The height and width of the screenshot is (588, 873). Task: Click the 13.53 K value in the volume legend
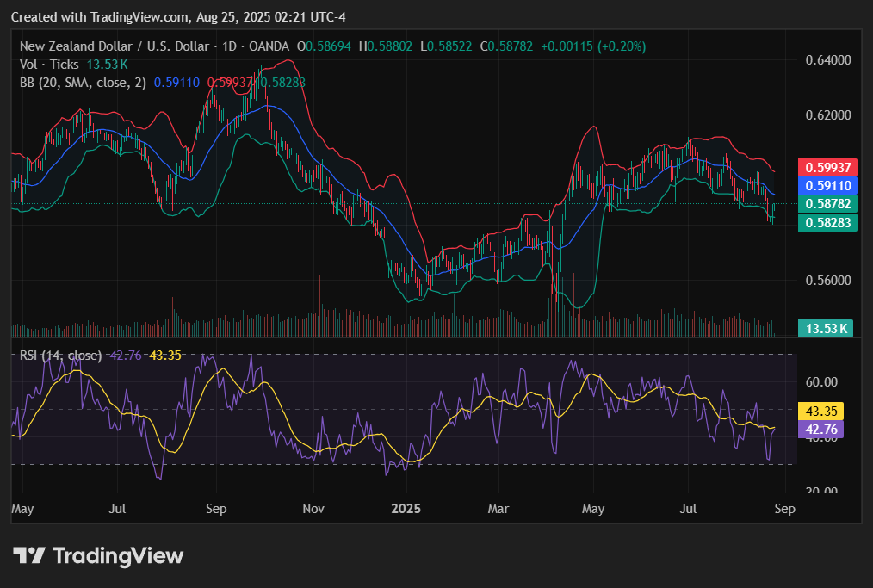[x=107, y=65]
